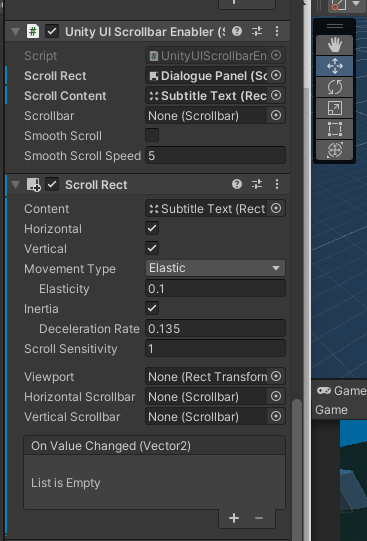Click the Deceleration Rate label

[x=89, y=329]
